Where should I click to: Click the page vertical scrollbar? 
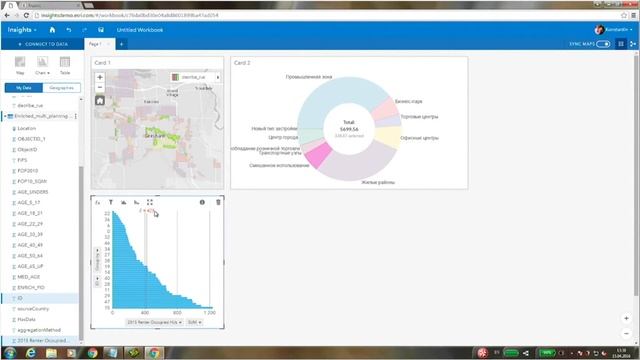[x=636, y=176]
